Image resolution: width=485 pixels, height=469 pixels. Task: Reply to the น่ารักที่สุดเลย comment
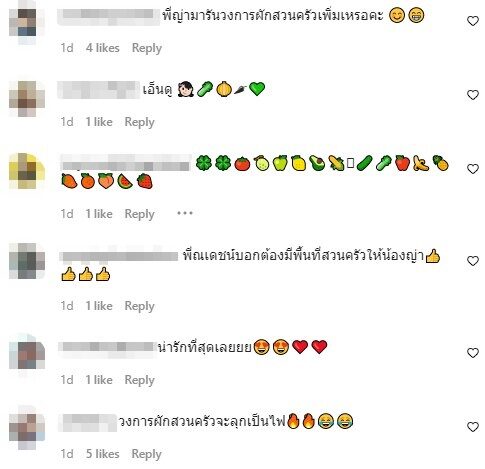(x=139, y=380)
